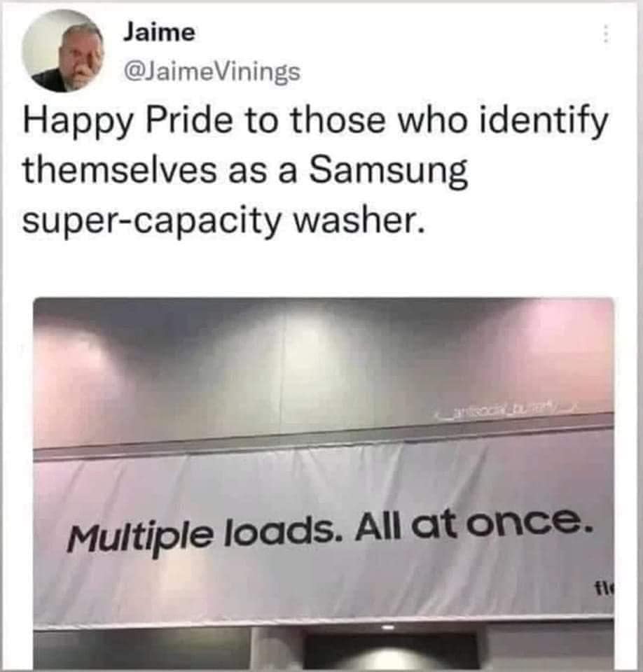Select the tweet text starting Happy Pride
The width and height of the screenshot is (643, 672).
coord(315,171)
